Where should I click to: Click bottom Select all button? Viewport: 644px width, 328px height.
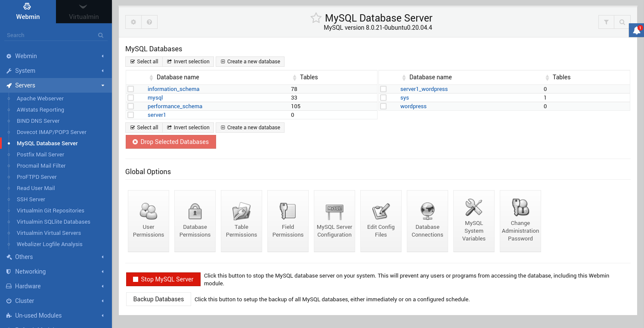click(144, 128)
